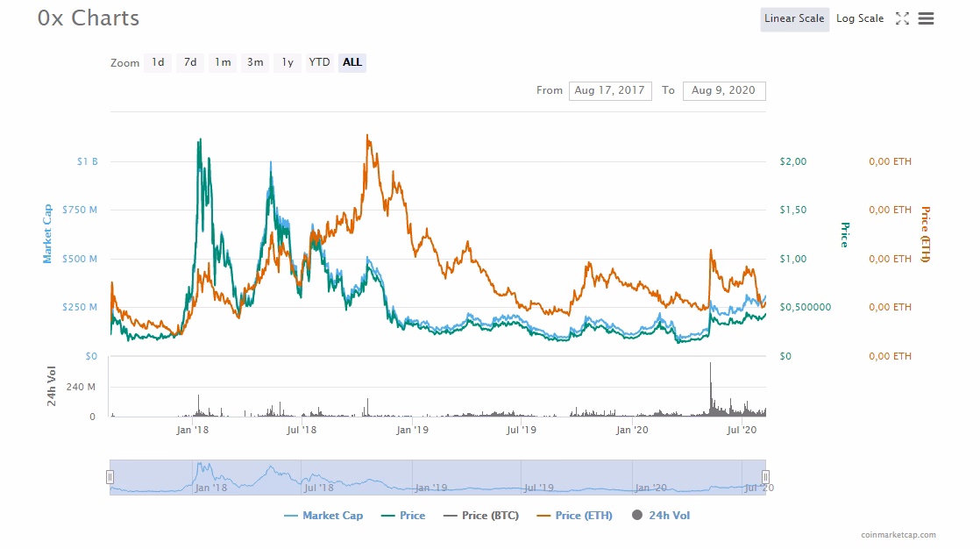Click the ALL zoom tab
The height and width of the screenshot is (549, 980).
click(x=352, y=62)
